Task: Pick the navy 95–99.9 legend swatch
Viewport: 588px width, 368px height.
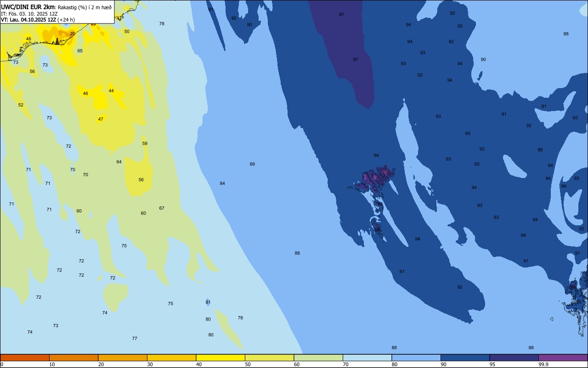Action: (514, 358)
